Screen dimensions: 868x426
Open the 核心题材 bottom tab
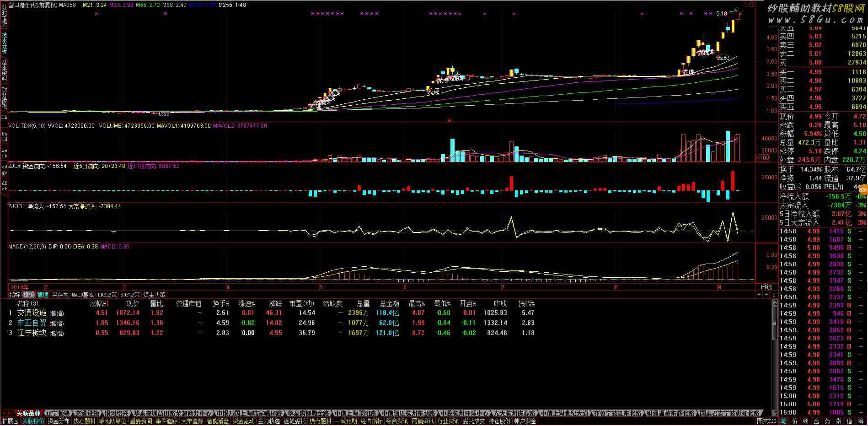coord(85,421)
